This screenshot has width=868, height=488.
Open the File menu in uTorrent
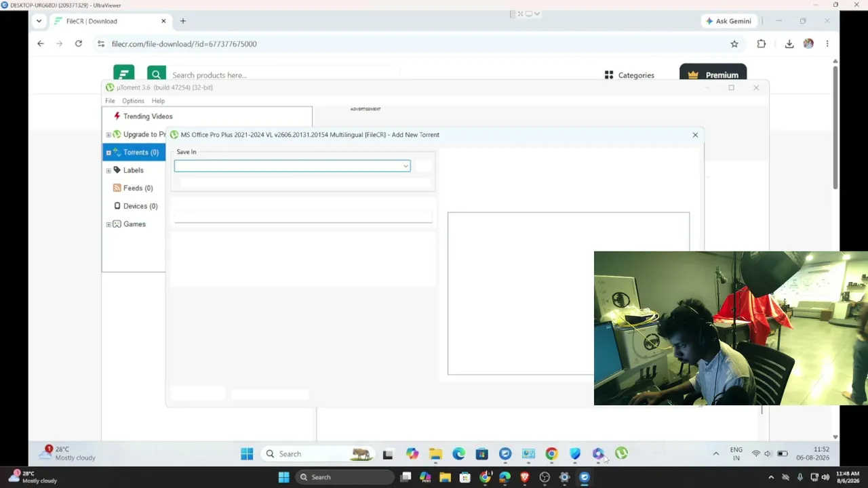pos(110,101)
